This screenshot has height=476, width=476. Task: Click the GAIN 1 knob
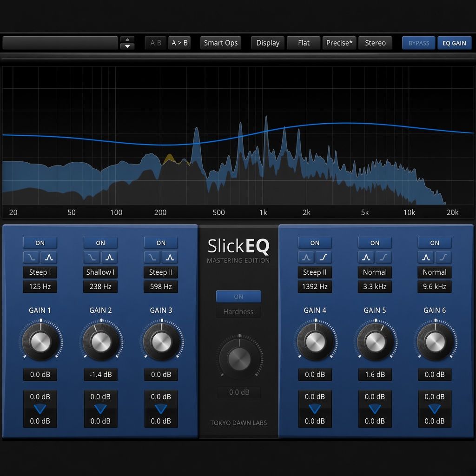[41, 342]
